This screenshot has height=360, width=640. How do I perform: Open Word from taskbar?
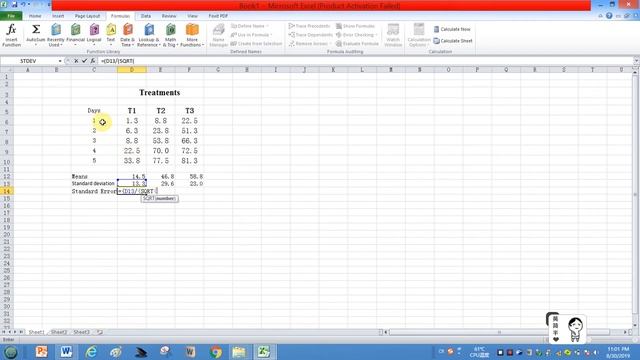coord(66,352)
